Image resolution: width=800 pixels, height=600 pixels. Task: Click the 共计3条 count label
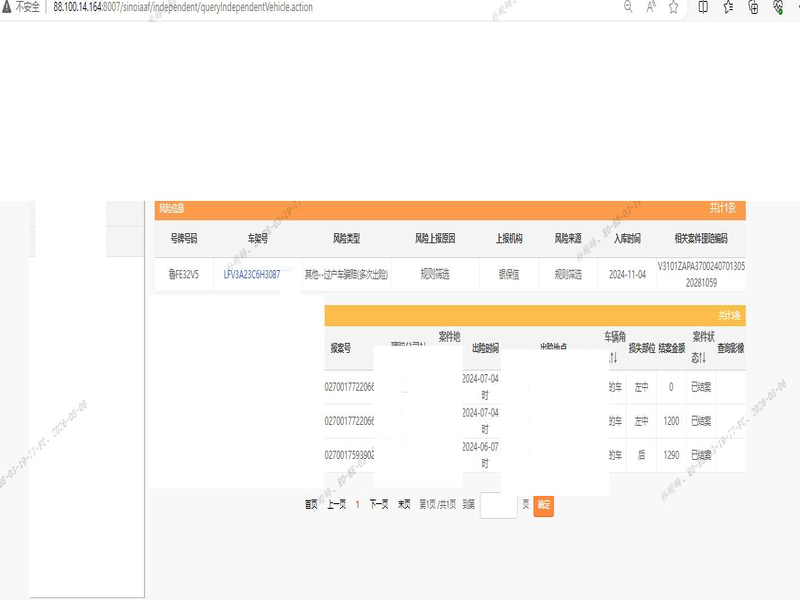click(x=730, y=315)
